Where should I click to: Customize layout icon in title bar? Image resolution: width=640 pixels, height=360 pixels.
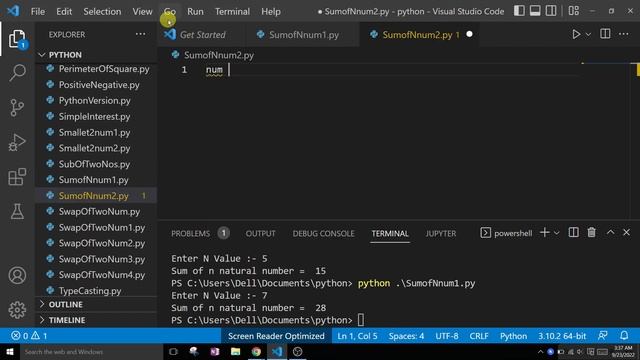point(573,11)
